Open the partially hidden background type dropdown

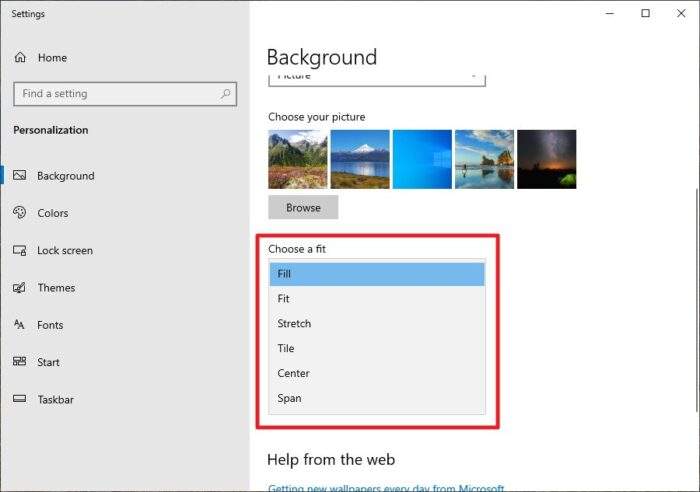click(x=377, y=79)
